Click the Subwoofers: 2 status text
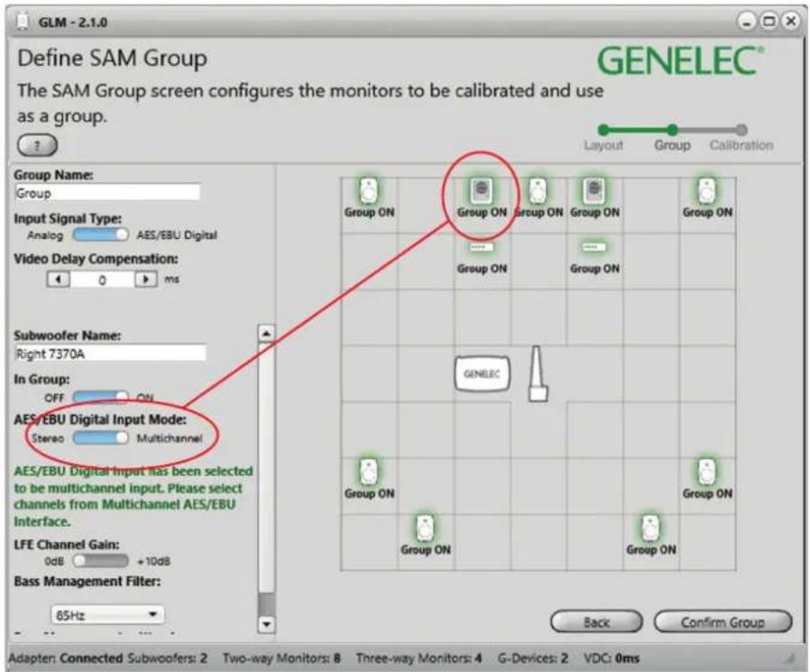Viewport: 810px width, 672px height. [168, 658]
